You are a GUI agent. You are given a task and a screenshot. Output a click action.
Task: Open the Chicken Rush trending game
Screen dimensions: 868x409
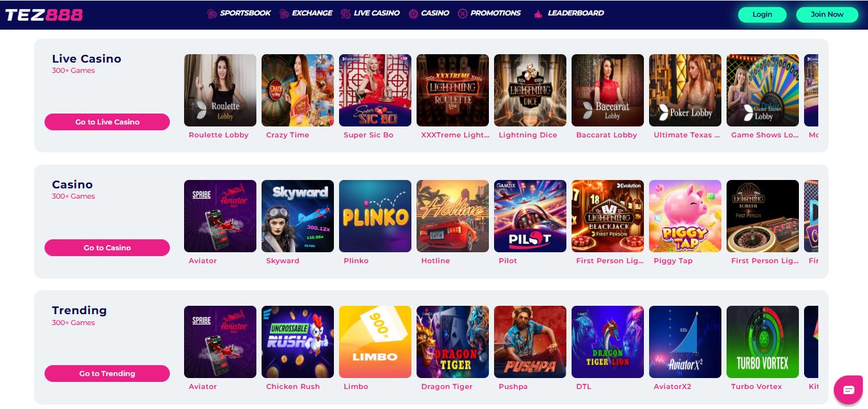click(x=298, y=342)
